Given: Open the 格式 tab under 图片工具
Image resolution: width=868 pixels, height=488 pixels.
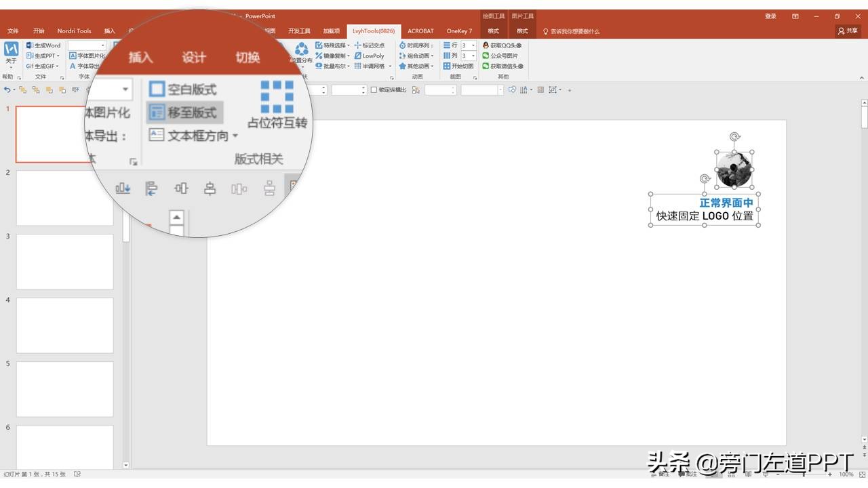Looking at the screenshot, I should point(522,31).
